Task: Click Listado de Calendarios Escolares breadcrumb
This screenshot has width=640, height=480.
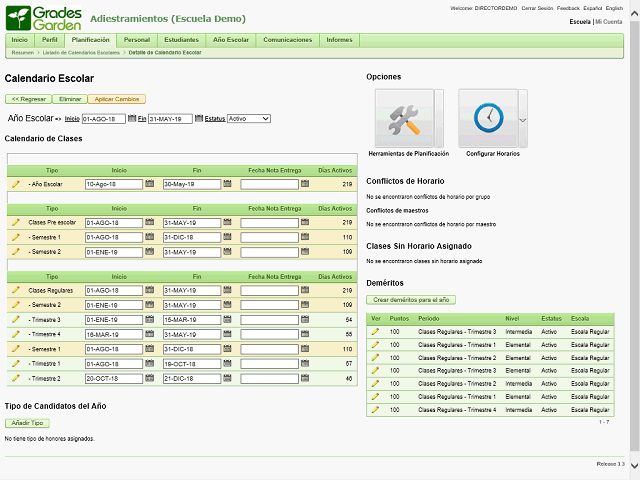Action: 81,53
